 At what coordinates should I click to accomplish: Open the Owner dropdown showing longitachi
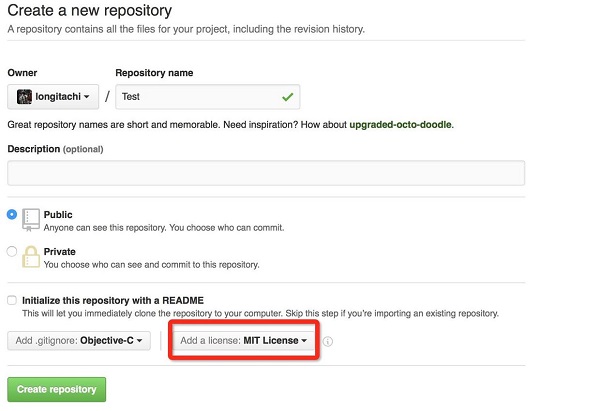tap(54, 97)
